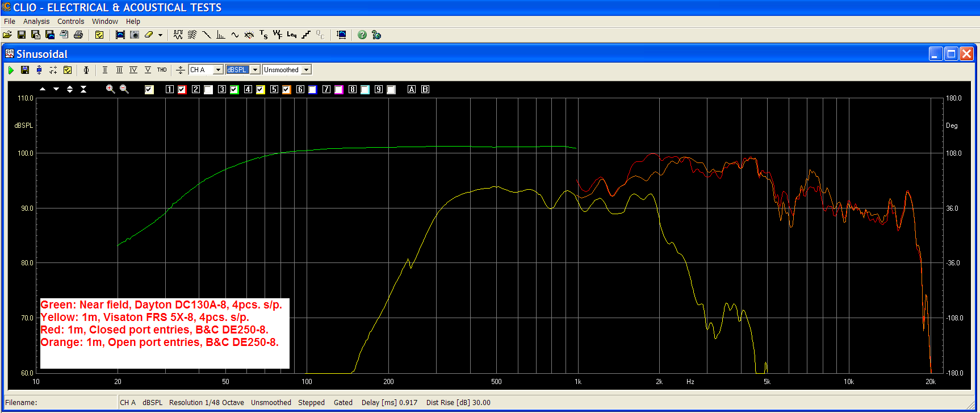Toggle second harmonic II button
980x413 pixels.
(x=105, y=70)
